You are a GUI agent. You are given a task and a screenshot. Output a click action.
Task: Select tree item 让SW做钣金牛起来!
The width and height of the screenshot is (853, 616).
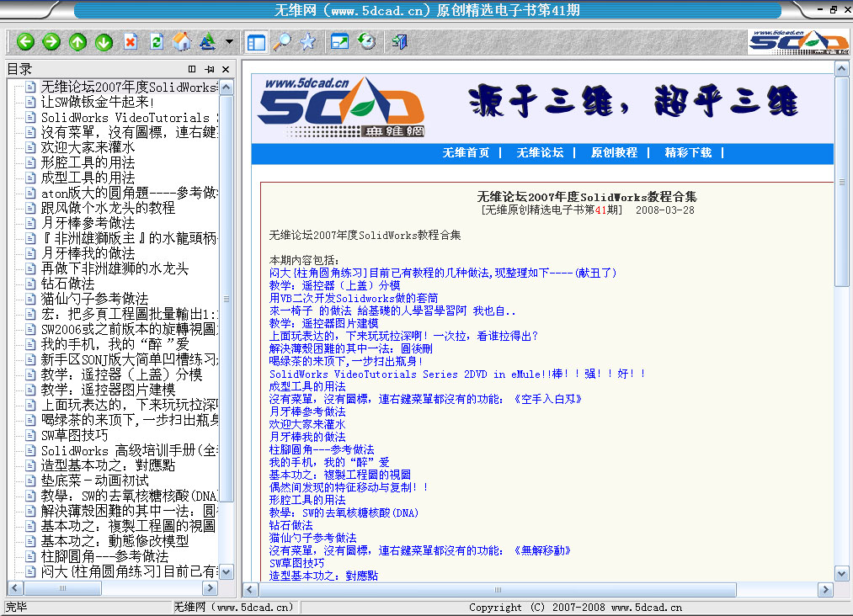(x=98, y=102)
